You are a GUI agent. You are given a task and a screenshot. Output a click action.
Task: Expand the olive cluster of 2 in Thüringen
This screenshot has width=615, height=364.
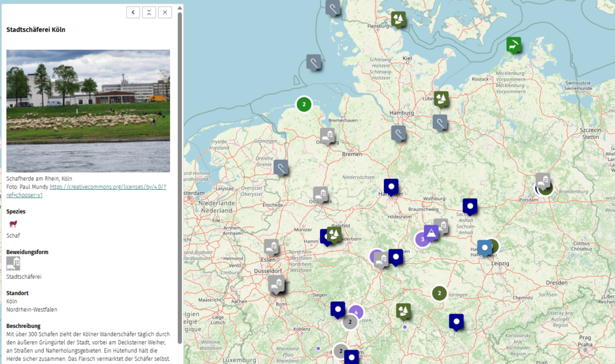click(x=440, y=293)
